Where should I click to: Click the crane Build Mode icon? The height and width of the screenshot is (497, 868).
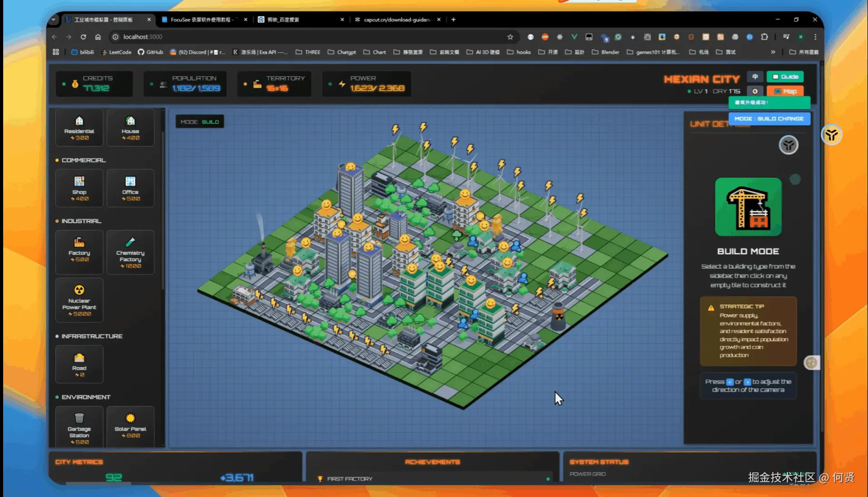[x=748, y=207]
